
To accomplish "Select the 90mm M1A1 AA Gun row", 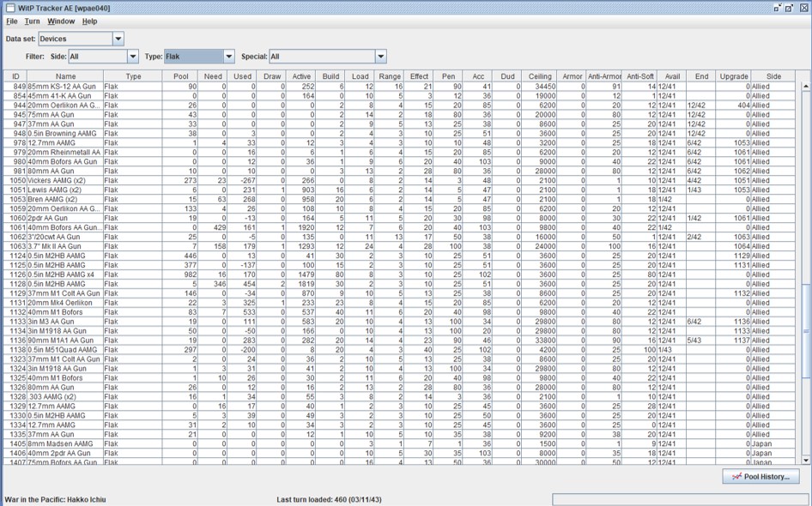I will pyautogui.click(x=399, y=340).
